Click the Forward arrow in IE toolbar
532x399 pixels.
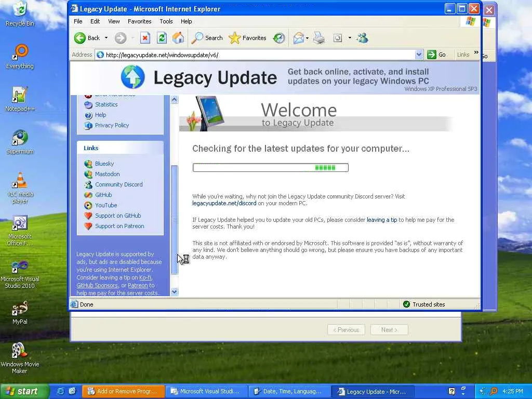coord(121,38)
